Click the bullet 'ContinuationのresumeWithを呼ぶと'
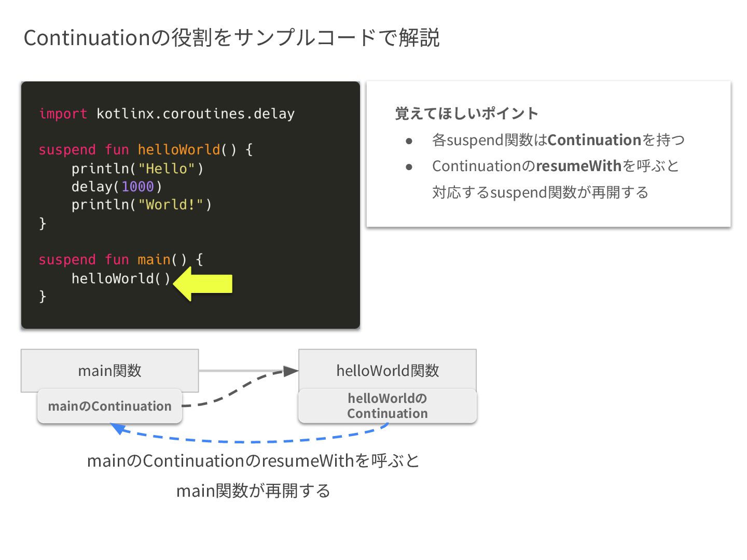747x560 pixels. click(556, 166)
